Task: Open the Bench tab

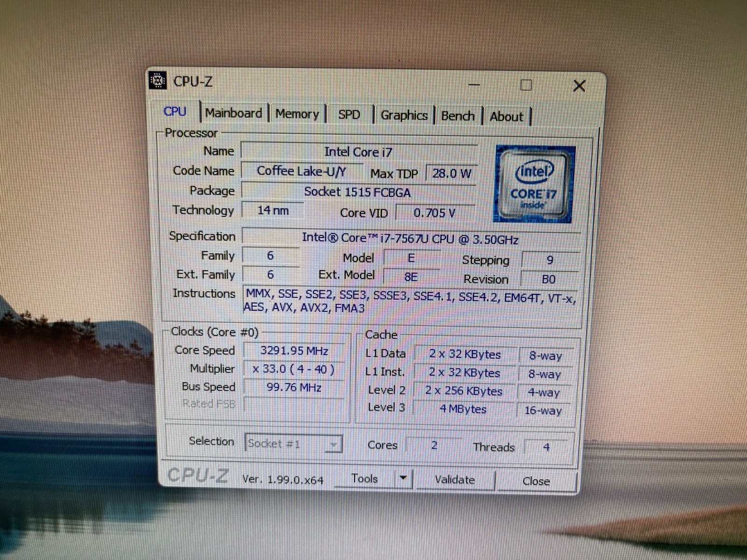Action: (x=458, y=116)
